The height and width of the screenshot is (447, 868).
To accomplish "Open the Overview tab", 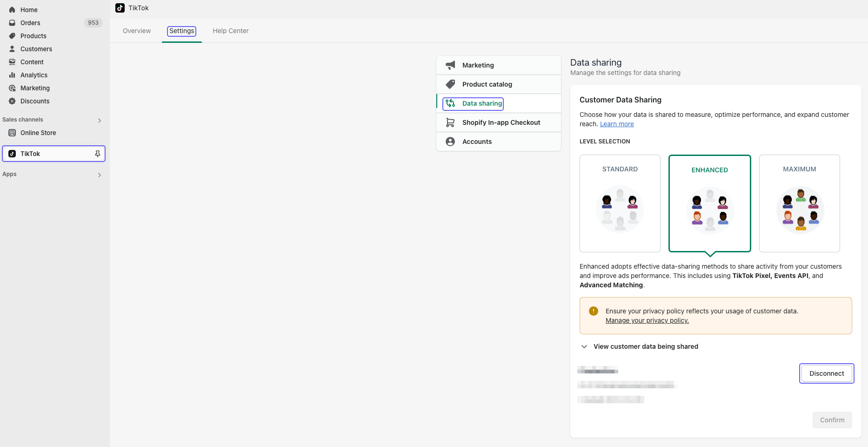I will (137, 31).
